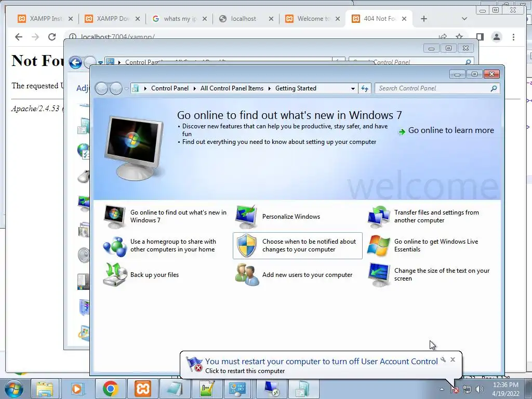Screen dimensions: 532x399
Task: Open 'Transfer files and settings from another computer'
Action: 429,217
